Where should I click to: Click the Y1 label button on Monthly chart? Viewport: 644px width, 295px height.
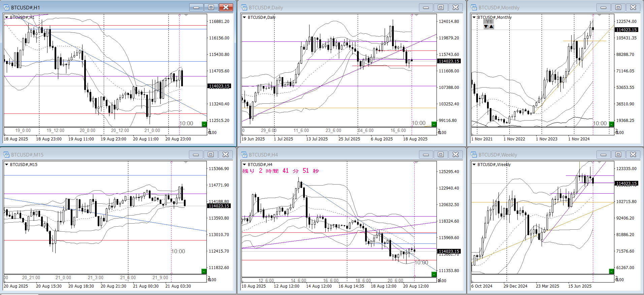coord(489,22)
